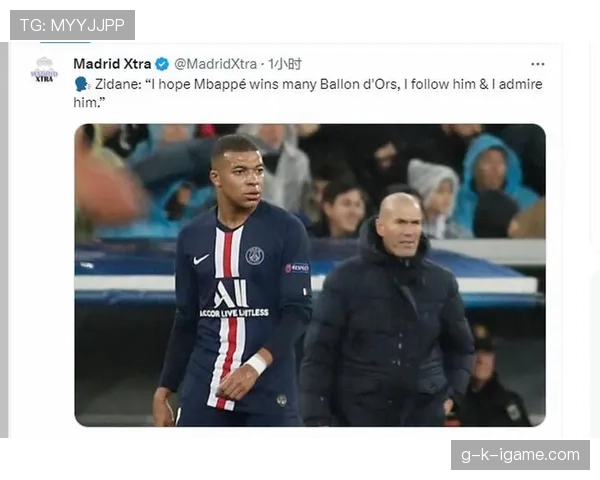Open the Madrid Xtra profile avatar

coord(44,70)
